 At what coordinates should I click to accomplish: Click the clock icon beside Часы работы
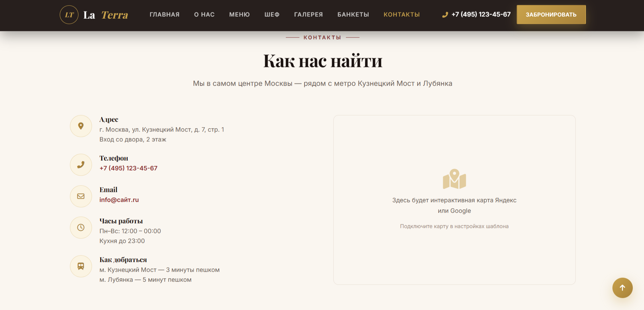81,227
